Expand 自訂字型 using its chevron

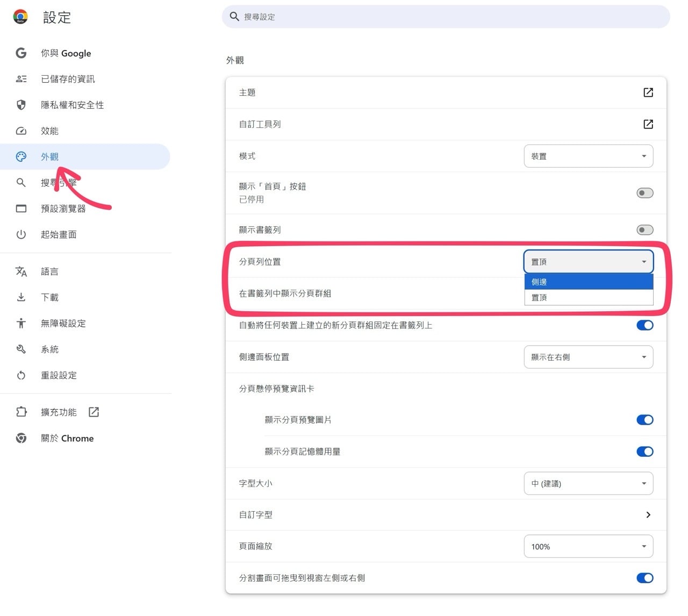648,514
